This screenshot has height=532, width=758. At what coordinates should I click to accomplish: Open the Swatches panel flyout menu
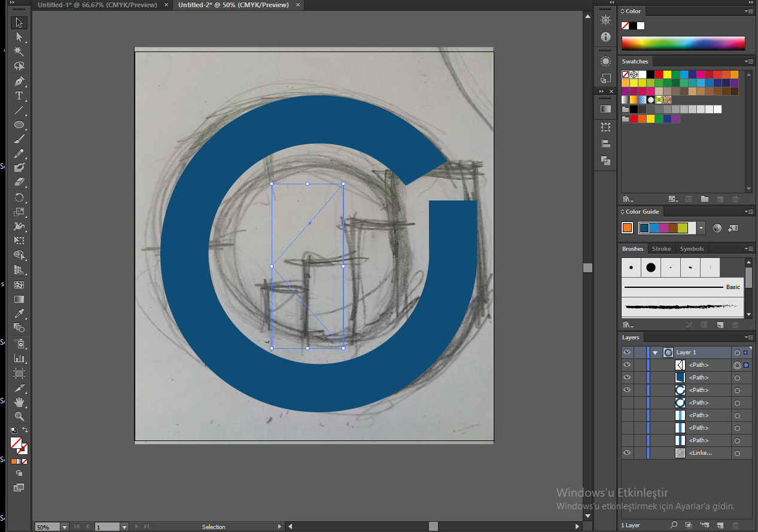click(x=749, y=62)
